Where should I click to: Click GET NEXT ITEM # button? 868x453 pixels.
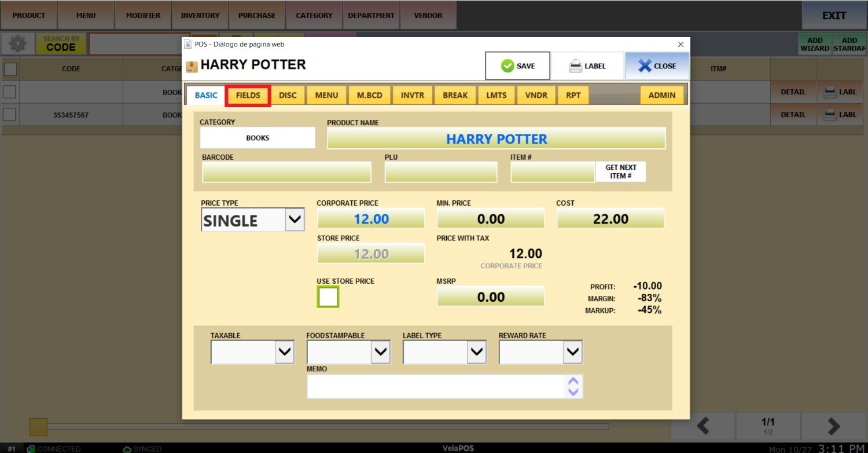pyautogui.click(x=620, y=171)
